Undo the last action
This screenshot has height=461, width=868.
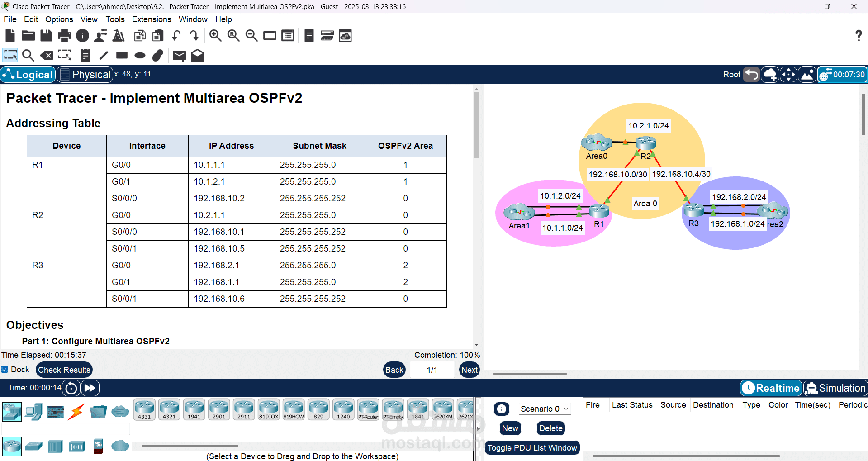[176, 35]
